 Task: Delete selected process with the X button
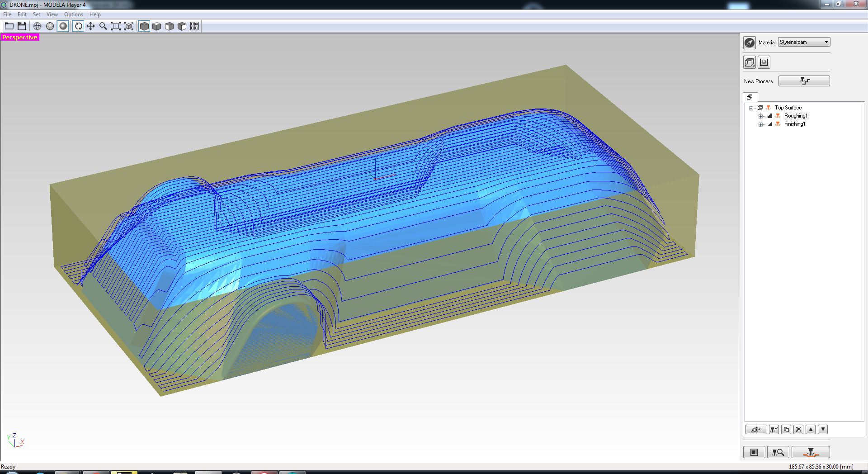click(798, 430)
